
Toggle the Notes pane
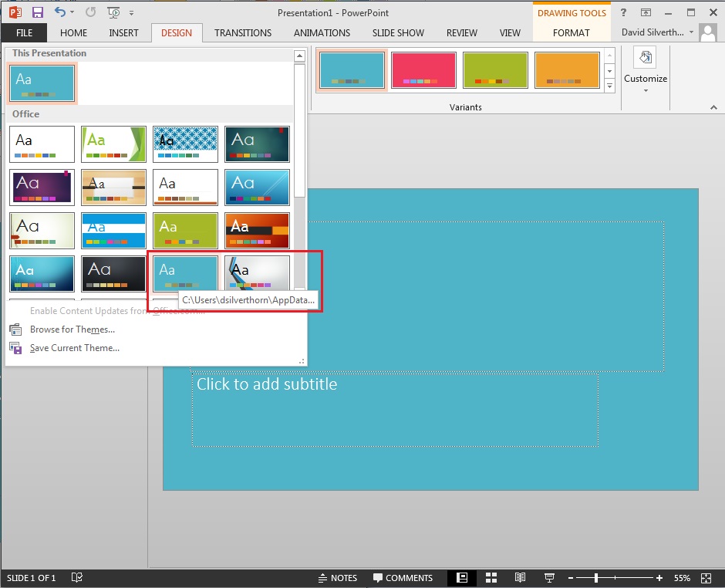[338, 577]
